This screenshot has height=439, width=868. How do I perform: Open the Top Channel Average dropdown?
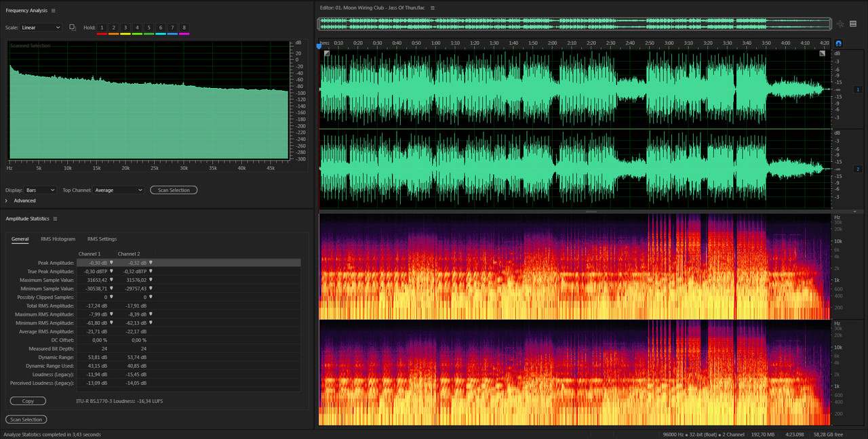coord(119,190)
